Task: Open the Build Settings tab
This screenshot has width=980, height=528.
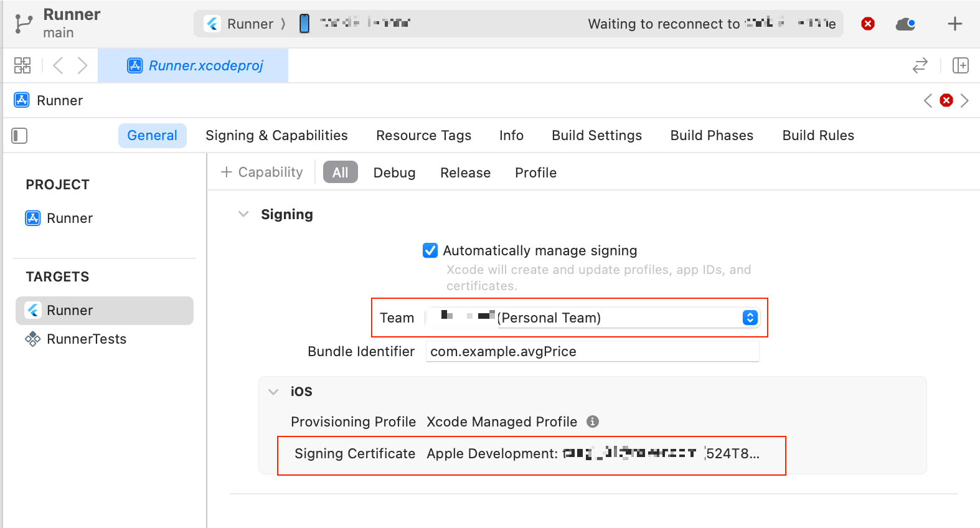Action: click(596, 136)
